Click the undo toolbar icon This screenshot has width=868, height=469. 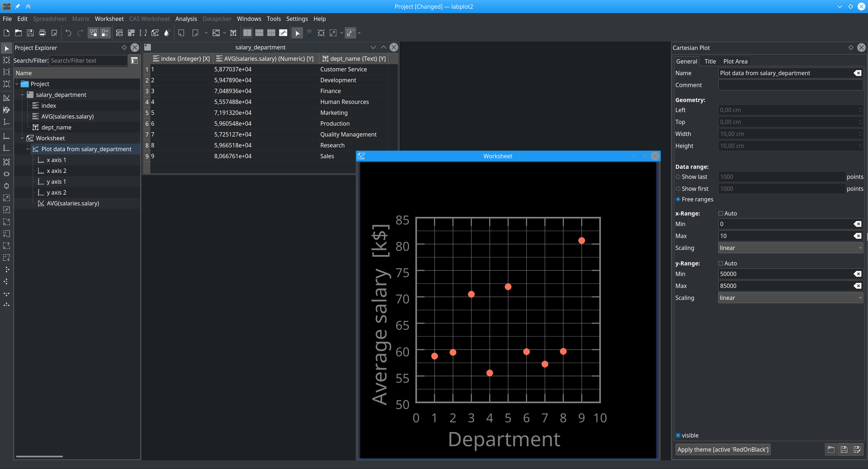pyautogui.click(x=68, y=33)
